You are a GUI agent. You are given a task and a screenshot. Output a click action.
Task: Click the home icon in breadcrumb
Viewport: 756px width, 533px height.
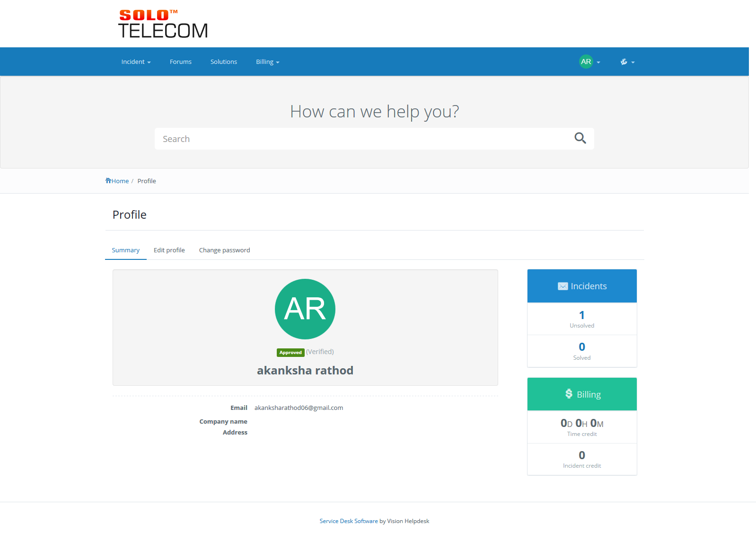(108, 181)
